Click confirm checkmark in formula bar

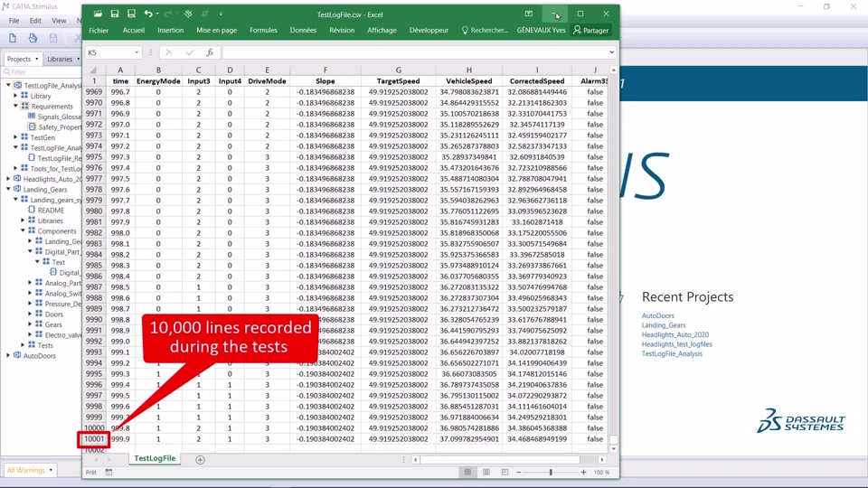(190, 52)
